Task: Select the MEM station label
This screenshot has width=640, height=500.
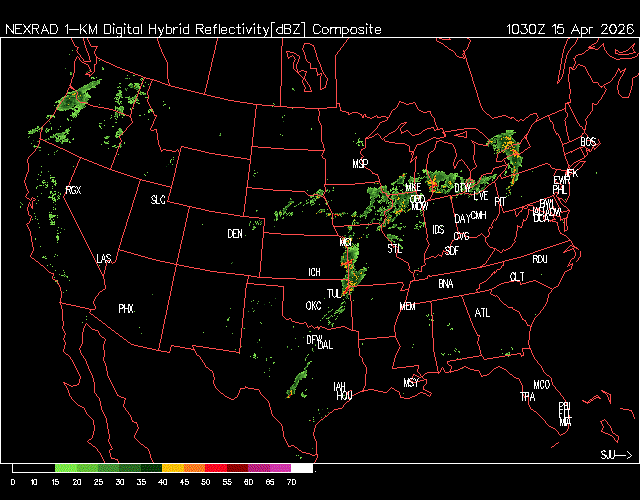Action: point(407,306)
